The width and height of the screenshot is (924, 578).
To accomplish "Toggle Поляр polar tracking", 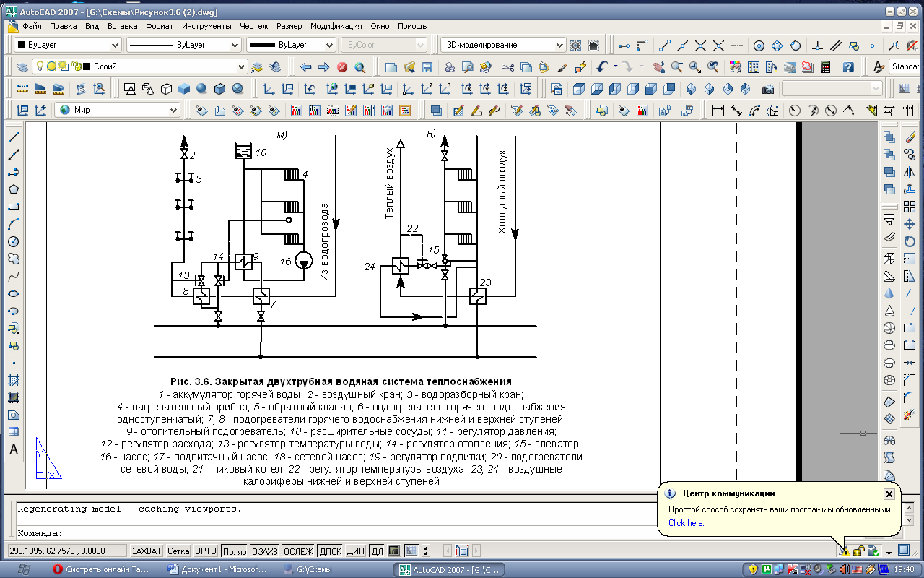I will (234, 551).
